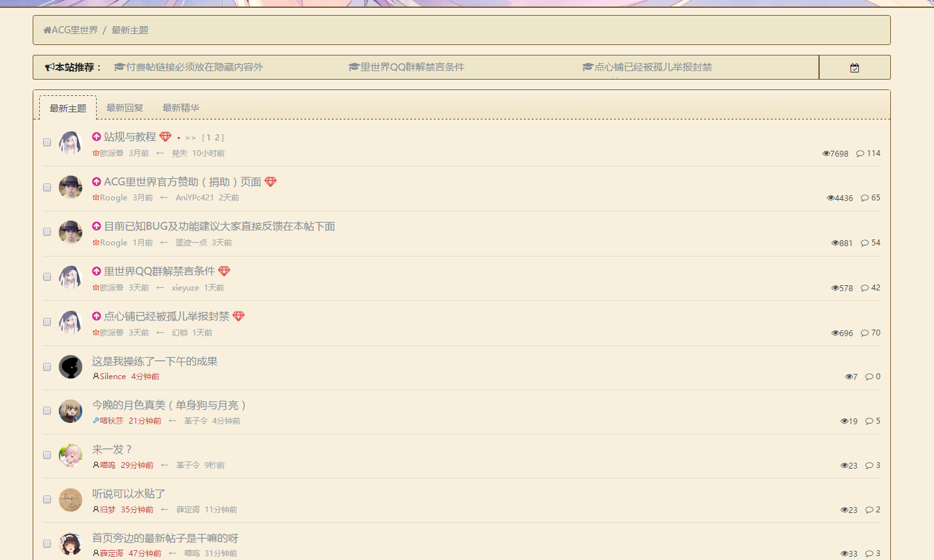The height and width of the screenshot is (560, 934).
Task: Click the reply bubble icon showing 42
Action: pos(865,288)
